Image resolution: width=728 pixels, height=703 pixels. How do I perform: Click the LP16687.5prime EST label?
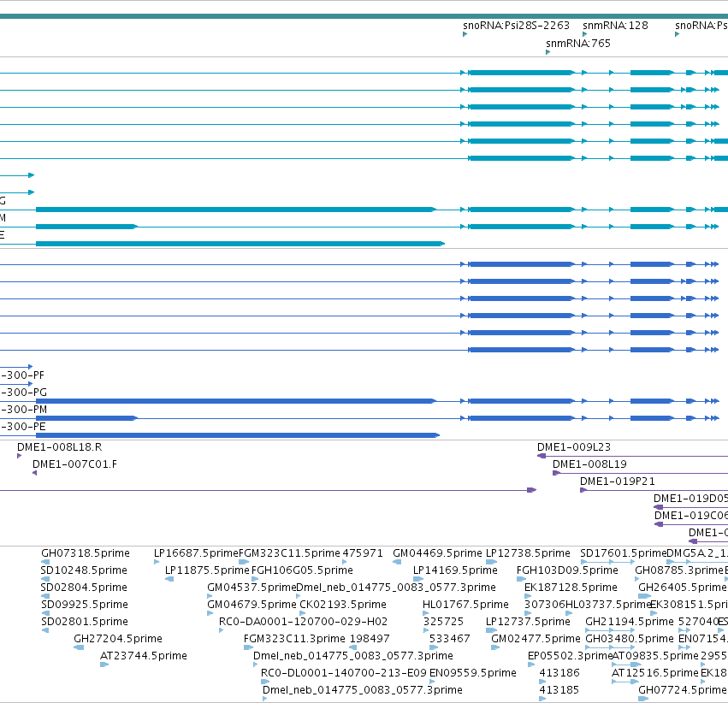pyautogui.click(x=196, y=553)
